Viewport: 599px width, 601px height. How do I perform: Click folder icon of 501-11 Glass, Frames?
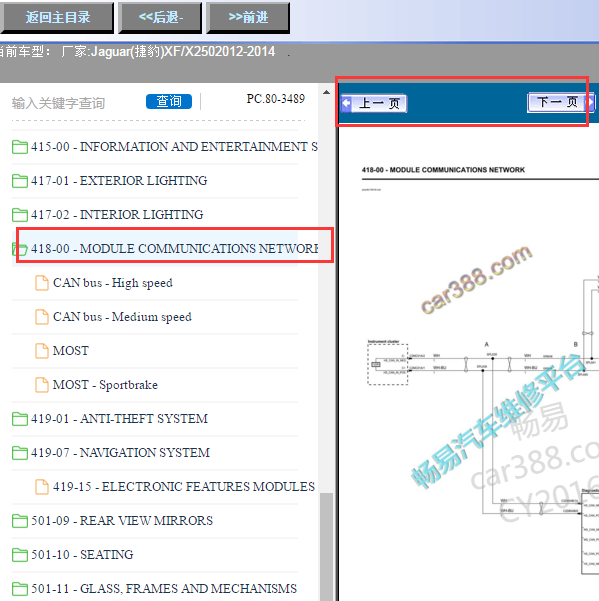tap(20, 589)
